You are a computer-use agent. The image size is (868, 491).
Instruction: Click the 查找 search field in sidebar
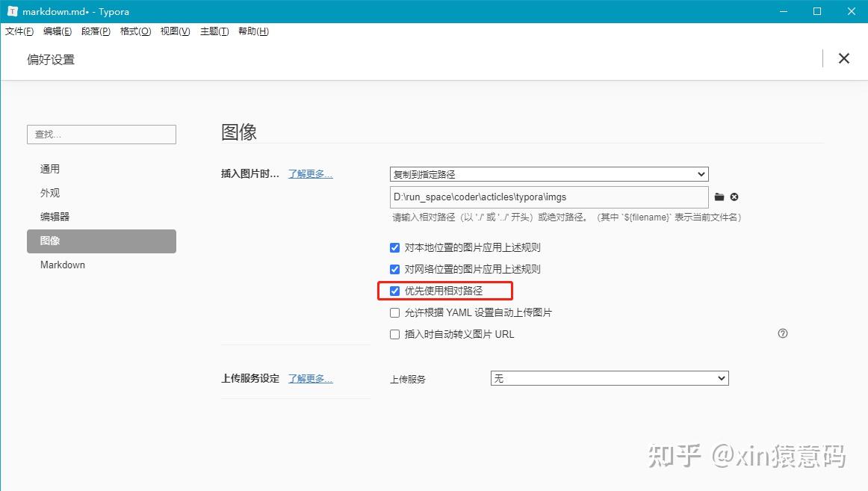pos(101,135)
